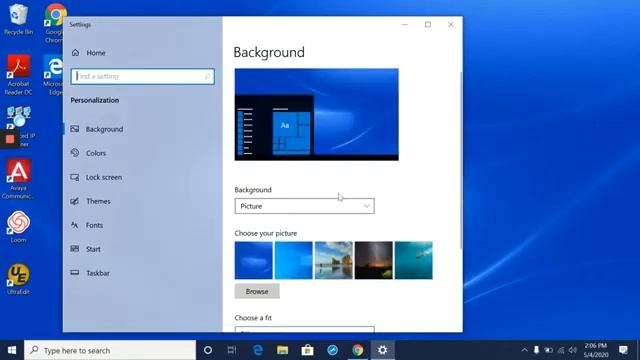This screenshot has width=640, height=360.
Task: Select the Loom desktop shortcut
Action: coord(18,227)
